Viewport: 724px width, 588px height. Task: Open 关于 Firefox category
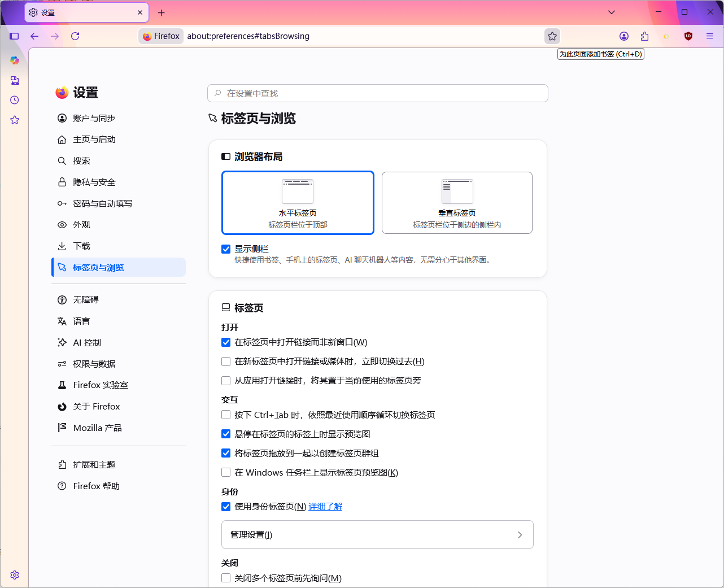click(119, 407)
